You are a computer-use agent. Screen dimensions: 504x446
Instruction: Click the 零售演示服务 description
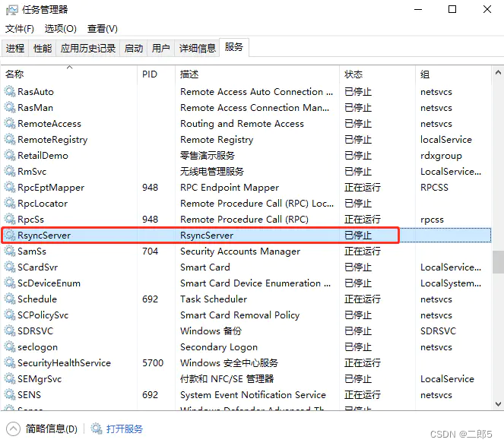[x=207, y=156]
